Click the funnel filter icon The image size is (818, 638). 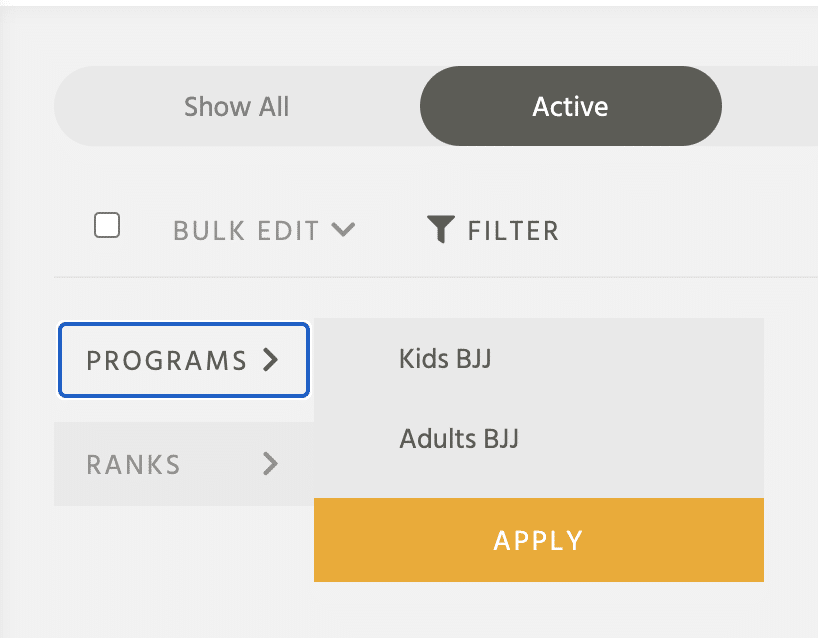click(441, 229)
